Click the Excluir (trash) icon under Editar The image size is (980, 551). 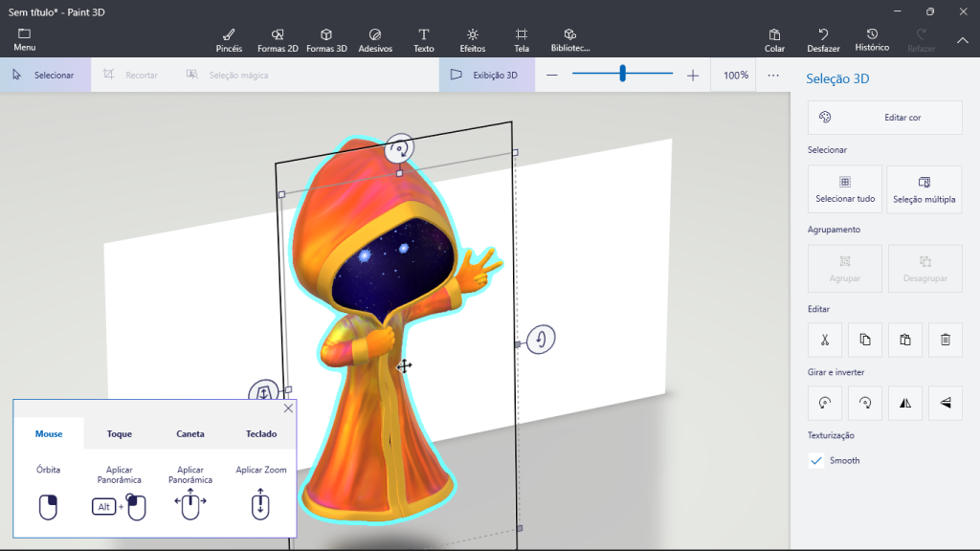(x=946, y=340)
